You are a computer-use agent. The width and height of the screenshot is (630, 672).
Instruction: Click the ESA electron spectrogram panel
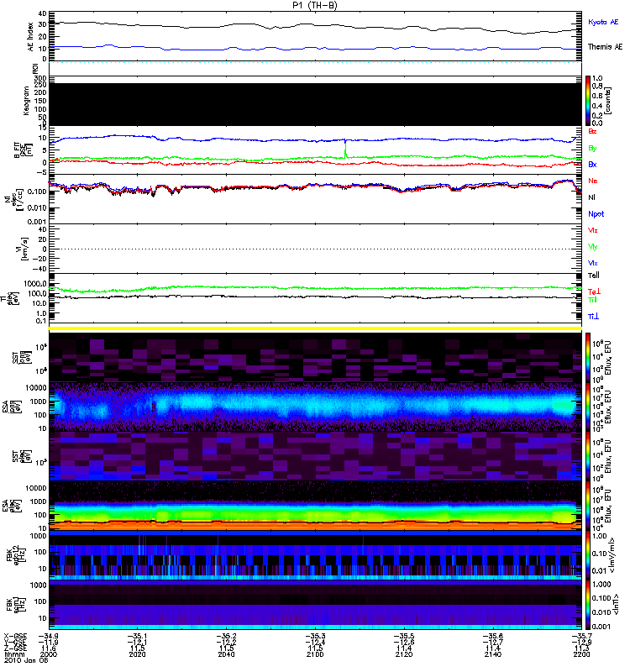pyautogui.click(x=315, y=506)
